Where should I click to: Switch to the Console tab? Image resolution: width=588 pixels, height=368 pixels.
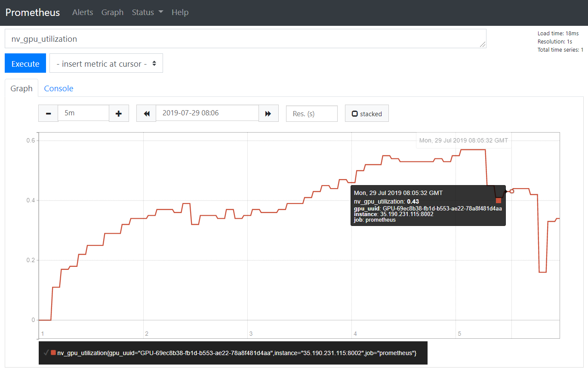click(x=58, y=88)
